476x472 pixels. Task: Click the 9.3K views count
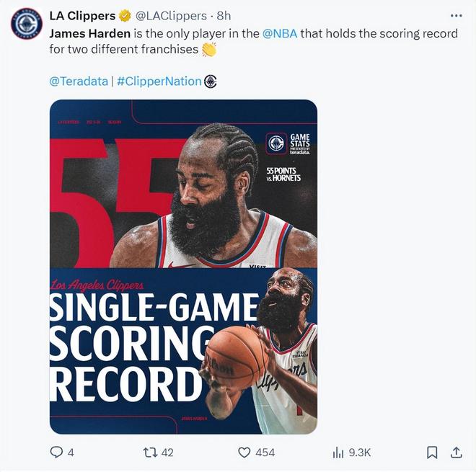(x=359, y=453)
